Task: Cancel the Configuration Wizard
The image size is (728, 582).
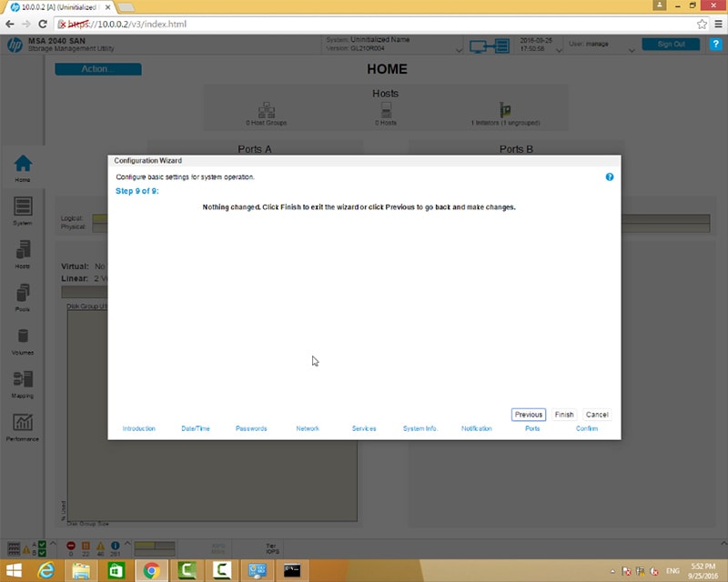Action: click(x=597, y=415)
